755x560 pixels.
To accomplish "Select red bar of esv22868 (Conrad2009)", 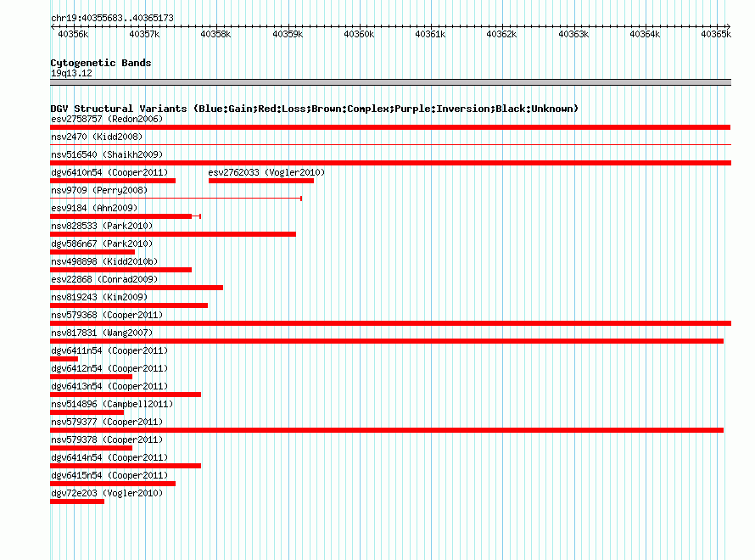I will click(137, 288).
